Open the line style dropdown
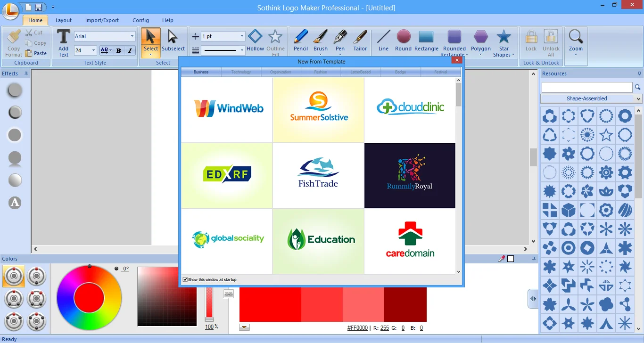Image resolution: width=644 pixels, height=343 pixels. point(242,50)
